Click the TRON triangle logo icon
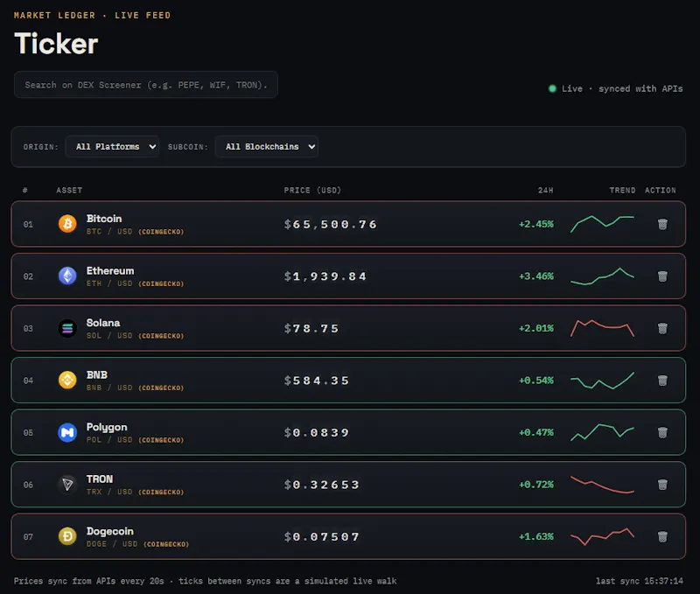 (67, 485)
